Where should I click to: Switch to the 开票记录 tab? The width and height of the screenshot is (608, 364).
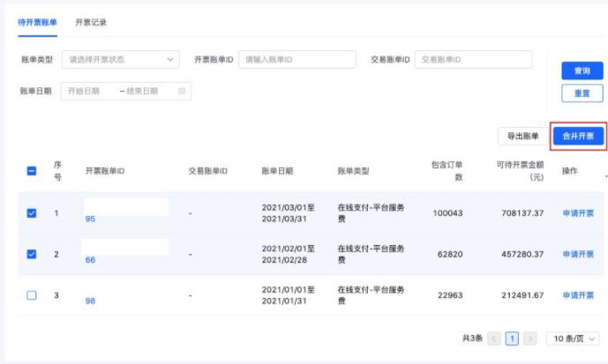pyautogui.click(x=91, y=22)
